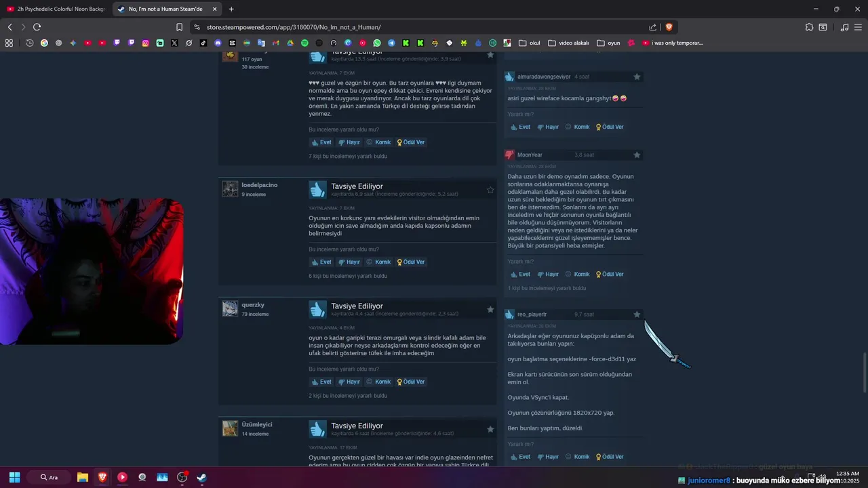Open the Instagram bookmark icon
Screen dimensions: 868x488
145,43
